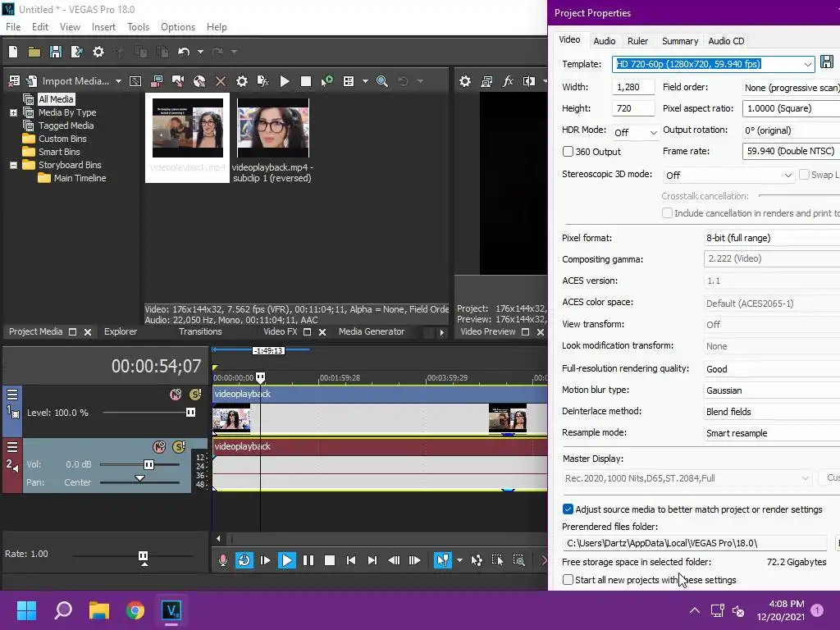The image size is (840, 630).
Task: Open the Undo history dropdown arrow
Action: coord(200,52)
